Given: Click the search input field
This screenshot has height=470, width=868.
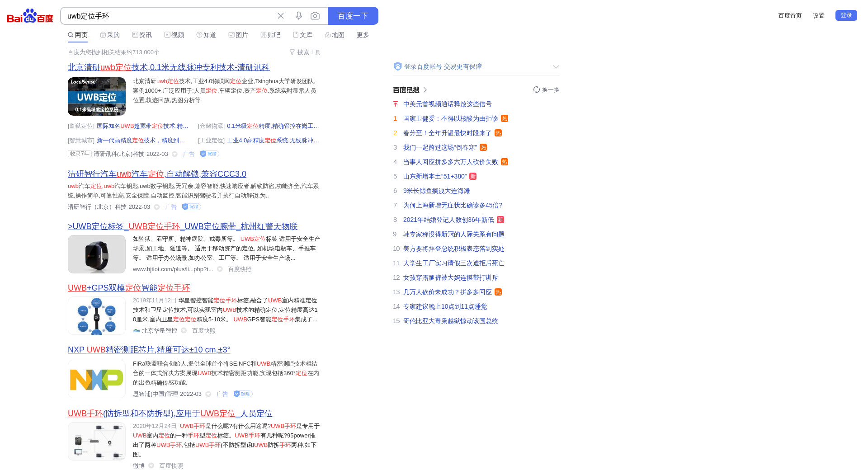Looking at the screenshot, I should [x=167, y=16].
